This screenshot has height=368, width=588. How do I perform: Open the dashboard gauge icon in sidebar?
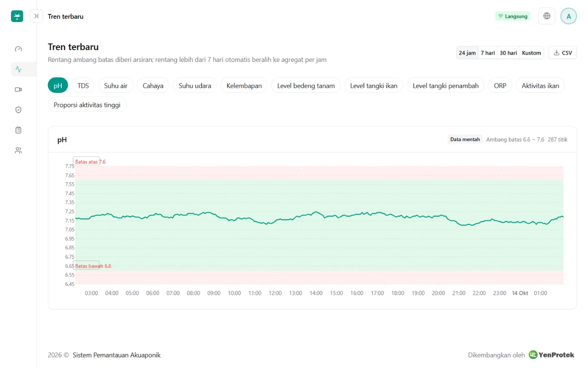click(x=18, y=49)
